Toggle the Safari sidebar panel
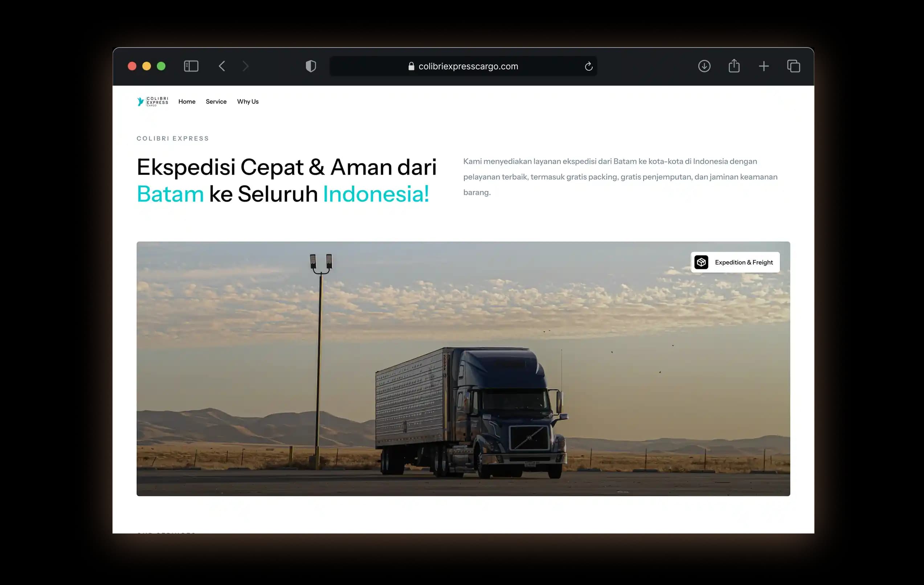Viewport: 924px width, 585px height. 191,66
